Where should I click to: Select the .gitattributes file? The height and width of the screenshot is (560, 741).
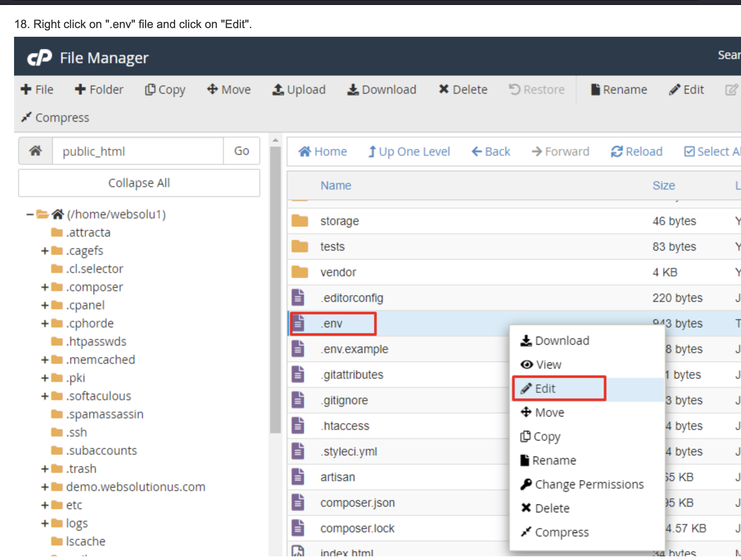tap(352, 375)
